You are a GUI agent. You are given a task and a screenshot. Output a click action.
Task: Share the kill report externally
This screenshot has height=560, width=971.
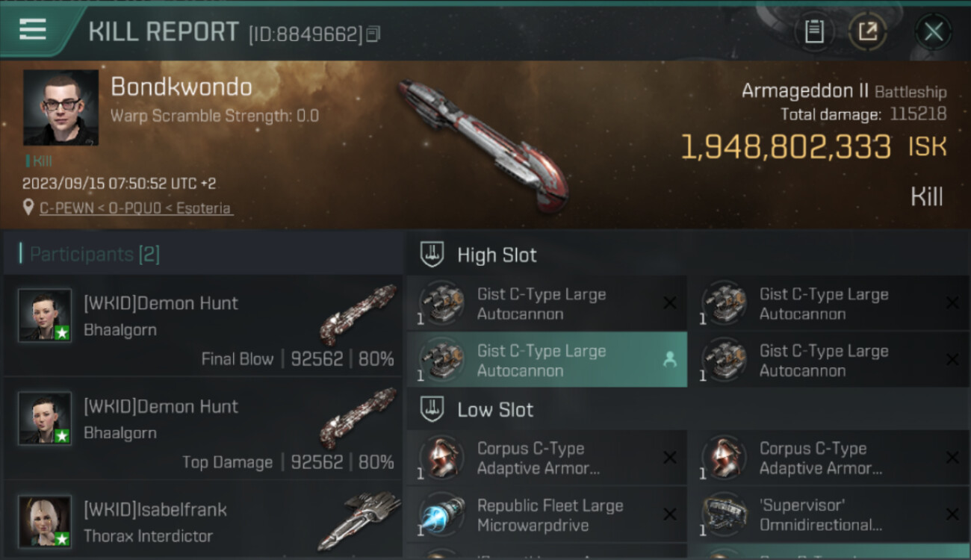867,32
